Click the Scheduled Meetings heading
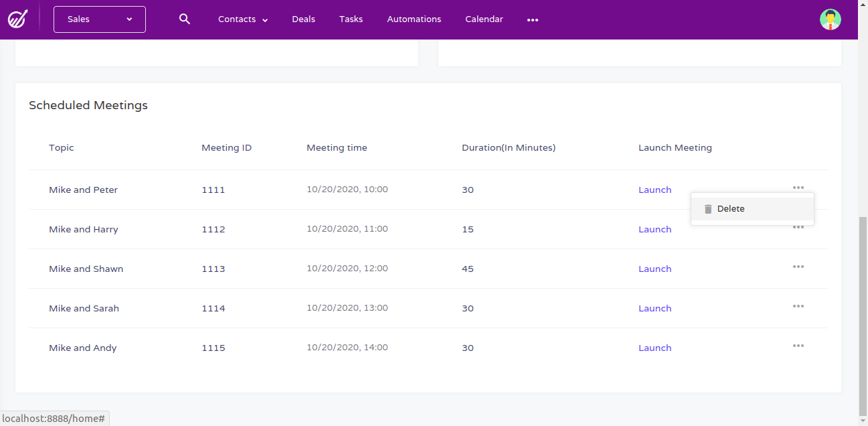 [88, 105]
